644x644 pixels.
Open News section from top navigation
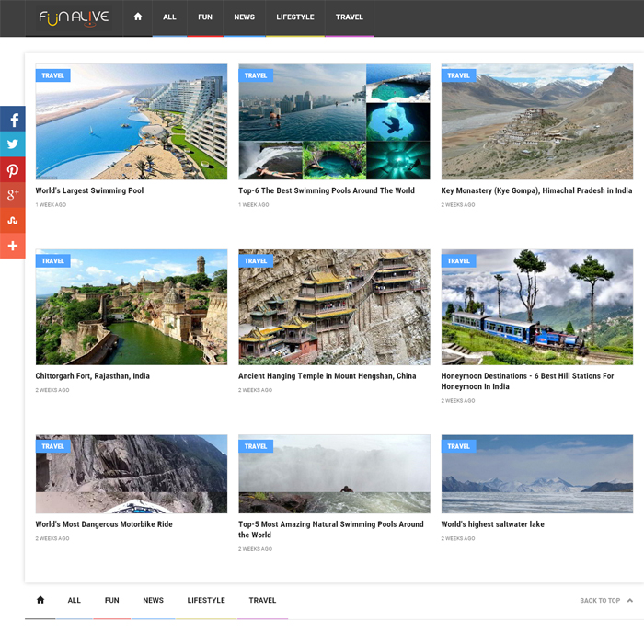(244, 17)
